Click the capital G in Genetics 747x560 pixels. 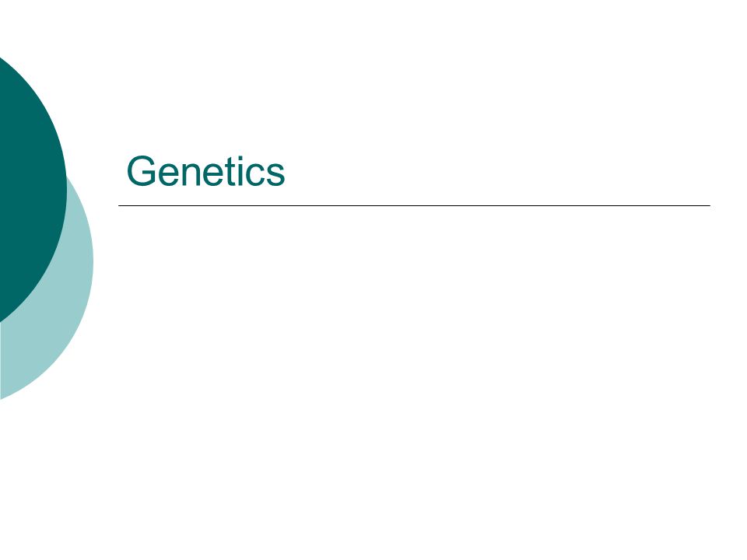pos(141,171)
